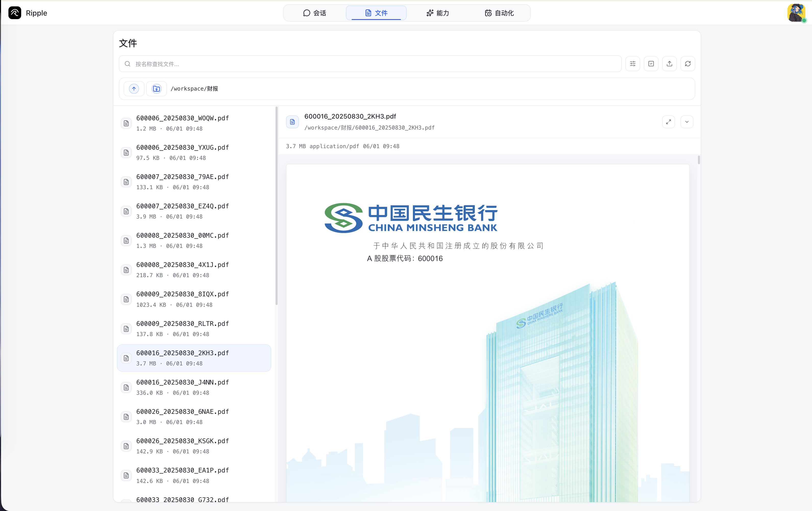Open file 600009_20250830_RLTR.pdf
Image resolution: width=812 pixels, height=511 pixels.
[194, 329]
